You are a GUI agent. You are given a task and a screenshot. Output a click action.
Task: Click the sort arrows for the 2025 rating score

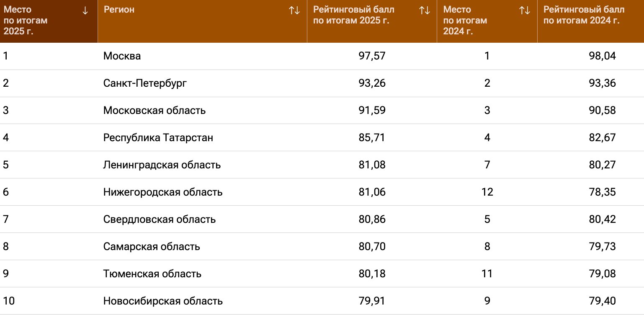(425, 11)
